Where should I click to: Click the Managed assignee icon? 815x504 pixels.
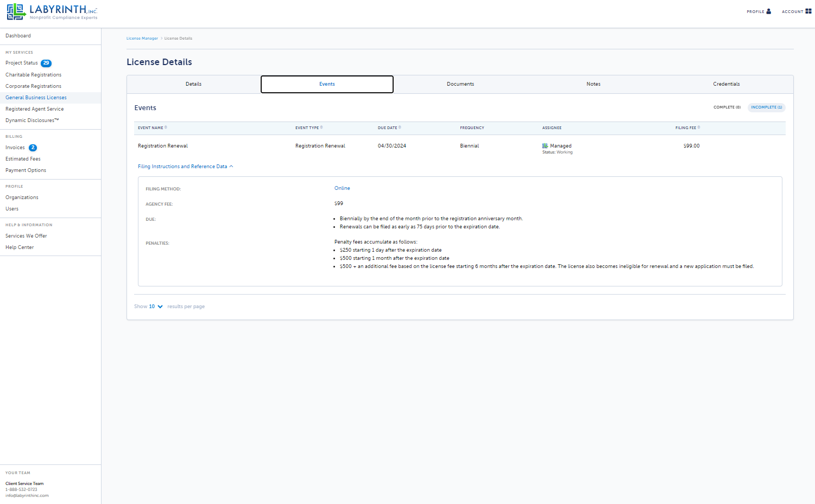[545, 146]
